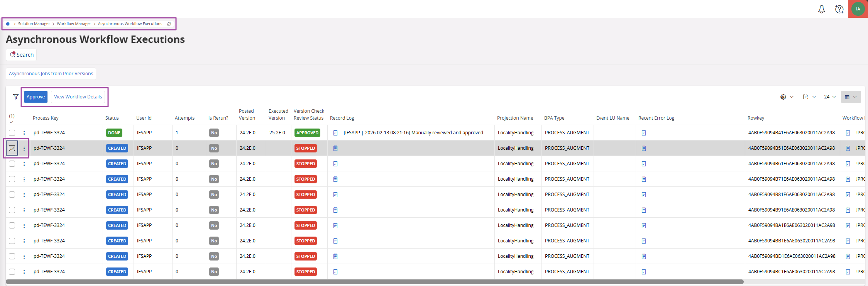Viewport: 868px width, 286px height.
Task: Click Asynchronous Workflow Executions breadcrumb
Action: (130, 24)
